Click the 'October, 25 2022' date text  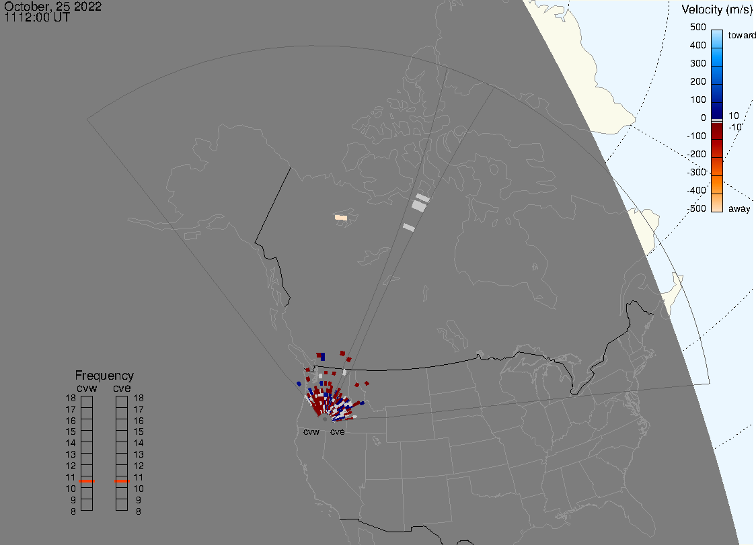click(53, 7)
